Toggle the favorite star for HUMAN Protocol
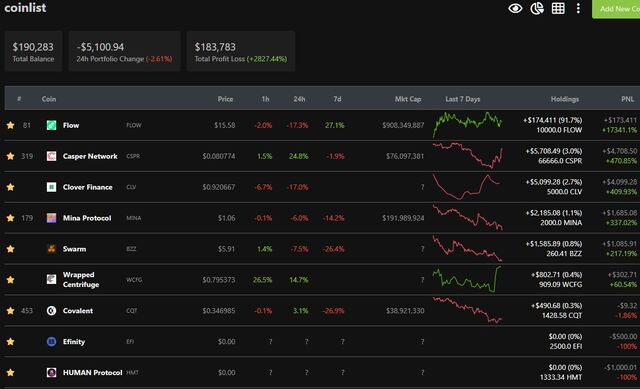 [x=11, y=373]
